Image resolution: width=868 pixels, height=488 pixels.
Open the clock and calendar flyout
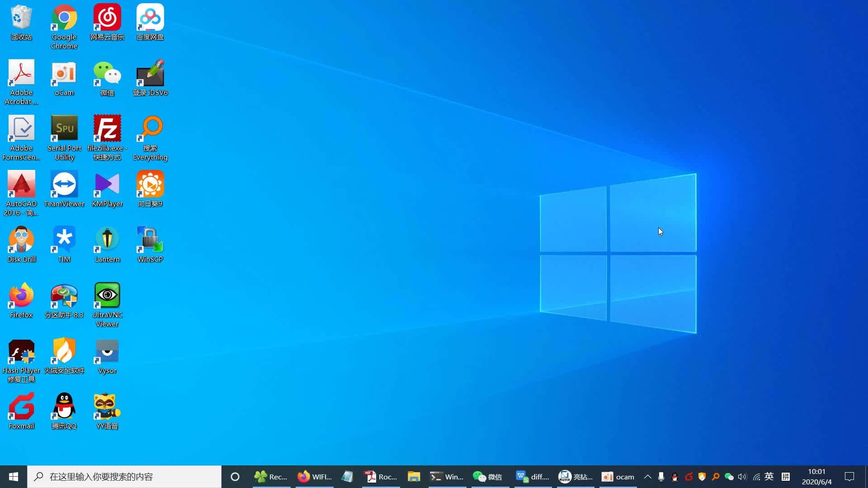click(816, 477)
